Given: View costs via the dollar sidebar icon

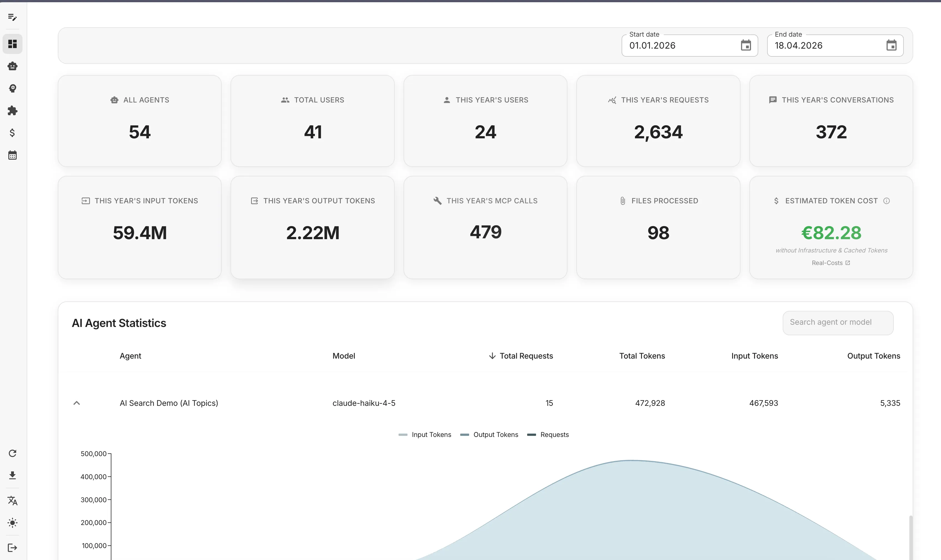Looking at the screenshot, I should click(12, 133).
